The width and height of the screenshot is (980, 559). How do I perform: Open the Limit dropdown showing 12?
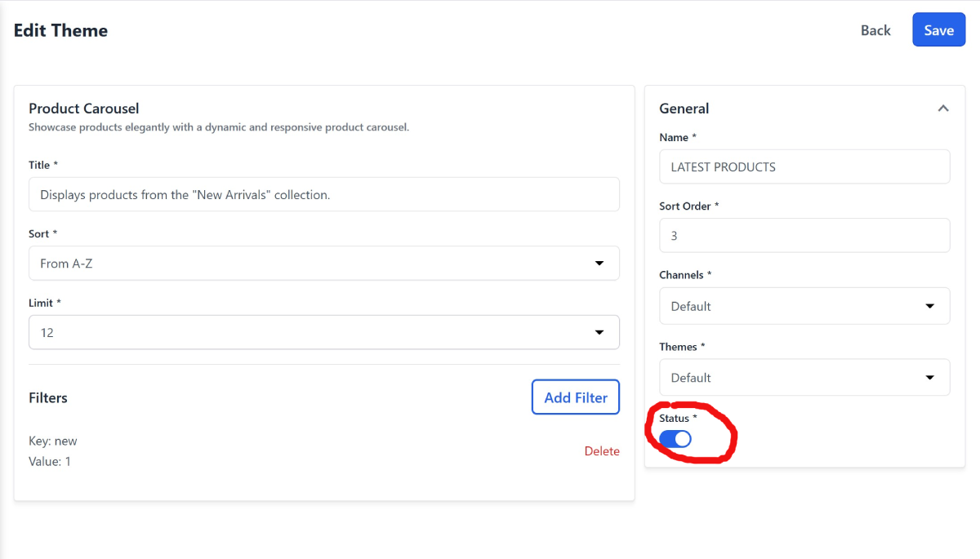click(x=323, y=333)
